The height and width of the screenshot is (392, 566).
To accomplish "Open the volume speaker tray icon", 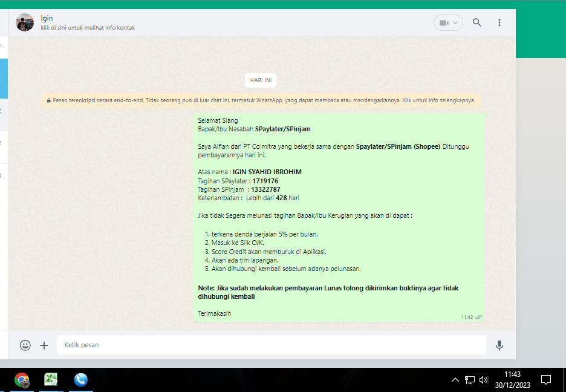I will pos(484,380).
